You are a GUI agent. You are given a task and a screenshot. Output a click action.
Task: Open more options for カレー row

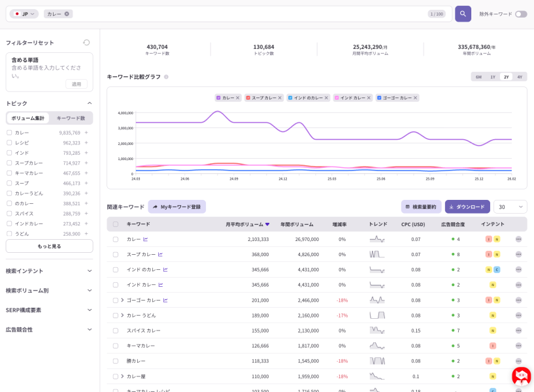pos(518,239)
